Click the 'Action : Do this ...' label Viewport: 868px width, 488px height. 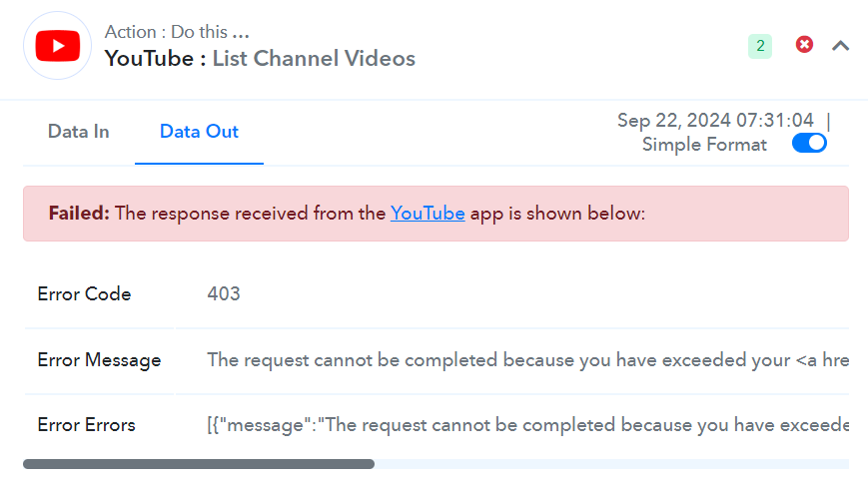click(177, 32)
